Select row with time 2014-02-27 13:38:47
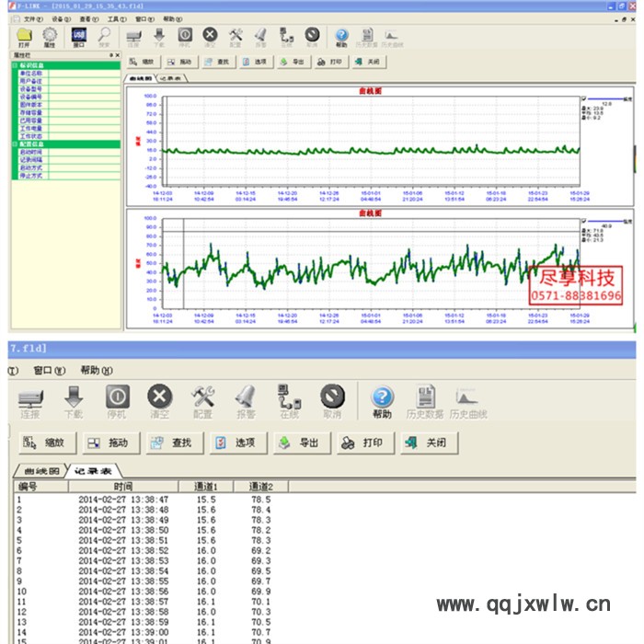 [123, 500]
